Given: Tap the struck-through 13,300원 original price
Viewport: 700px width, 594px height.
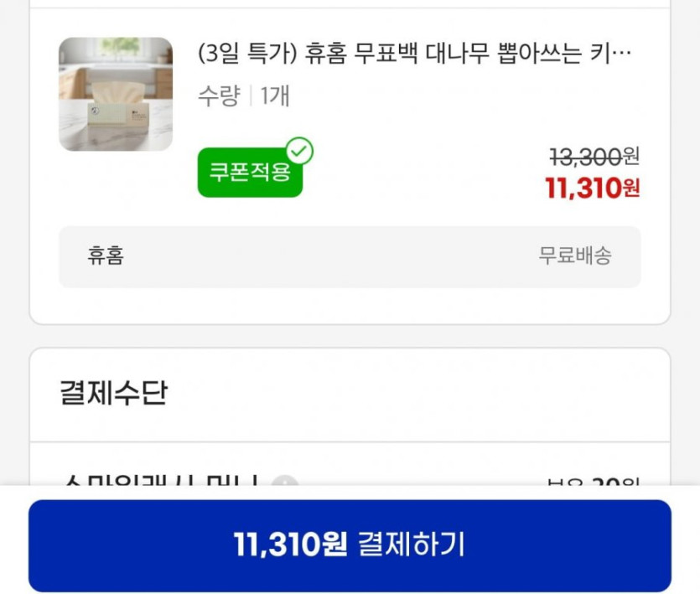Looking at the screenshot, I should click(x=594, y=157).
